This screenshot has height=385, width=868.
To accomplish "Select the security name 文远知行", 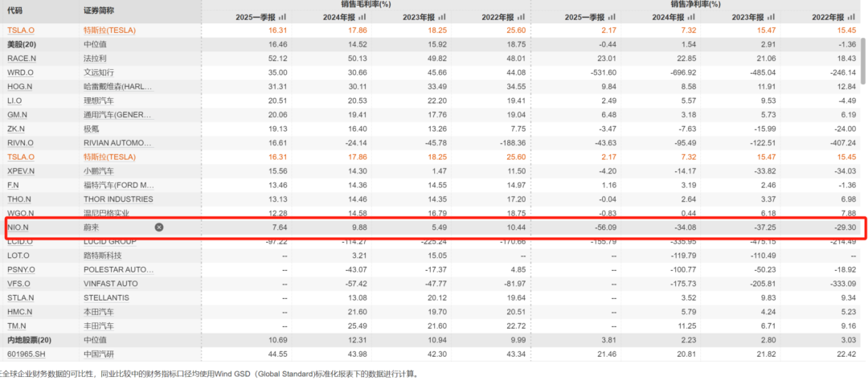I will tap(99, 72).
